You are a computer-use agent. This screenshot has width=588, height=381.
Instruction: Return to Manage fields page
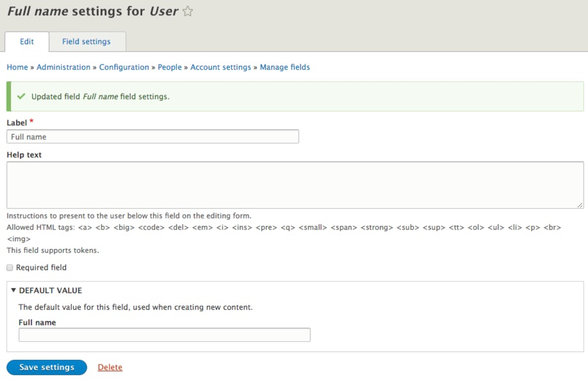coord(285,67)
